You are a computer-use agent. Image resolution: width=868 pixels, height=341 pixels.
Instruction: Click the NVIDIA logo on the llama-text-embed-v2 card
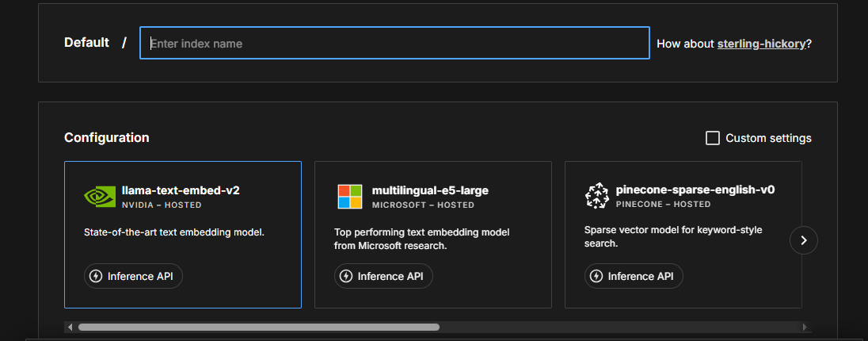(100, 197)
